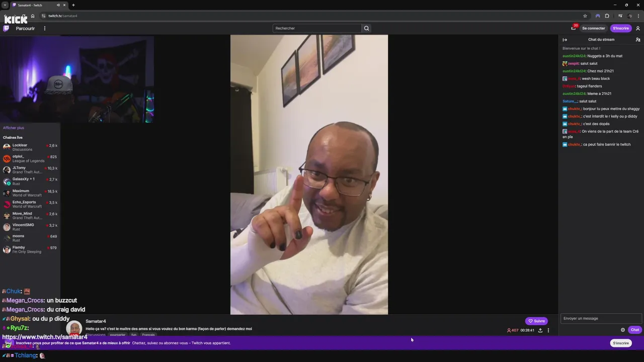Open stream options three-dot menu
Viewport: 644px width, 362px height.
[548, 330]
